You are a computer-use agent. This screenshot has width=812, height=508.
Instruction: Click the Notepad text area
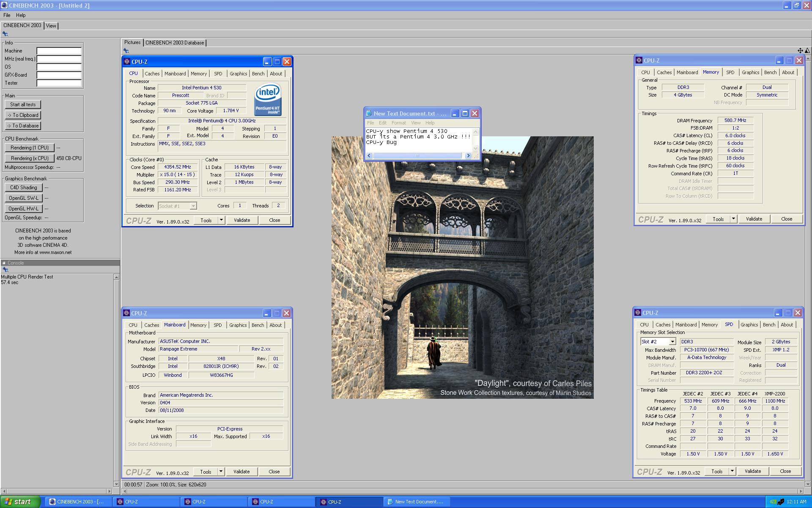click(419, 140)
